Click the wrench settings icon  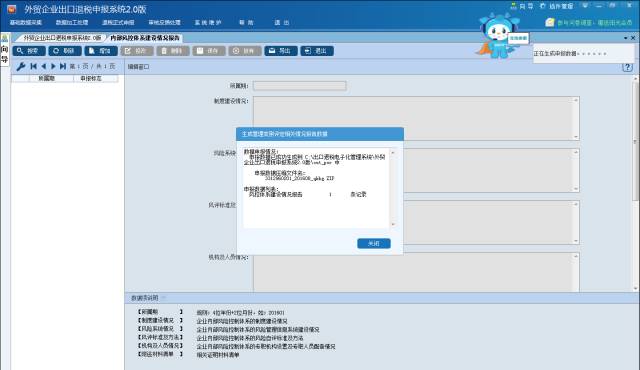[x=20, y=66]
